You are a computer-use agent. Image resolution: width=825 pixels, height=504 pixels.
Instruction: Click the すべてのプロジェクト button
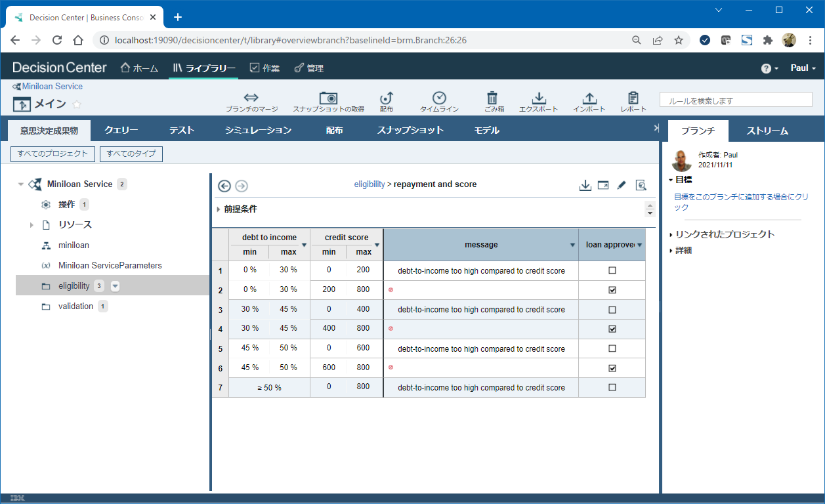tap(53, 154)
